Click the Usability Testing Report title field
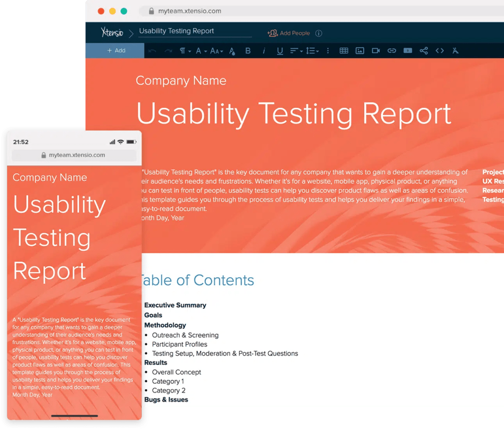This screenshot has height=429, width=504. 176,31
